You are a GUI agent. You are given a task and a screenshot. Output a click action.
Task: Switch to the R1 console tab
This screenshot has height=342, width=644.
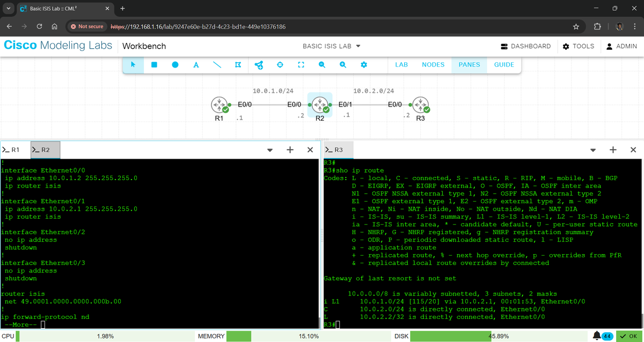pos(15,150)
